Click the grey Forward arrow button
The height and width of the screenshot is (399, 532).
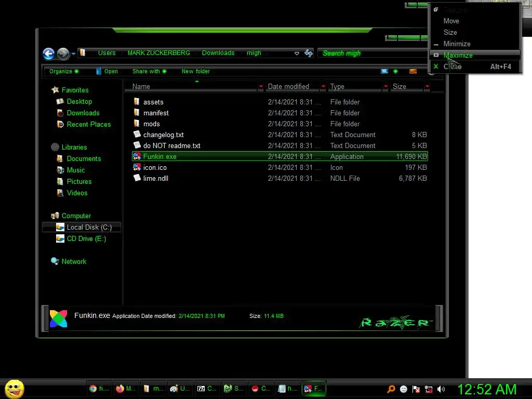coord(63,54)
